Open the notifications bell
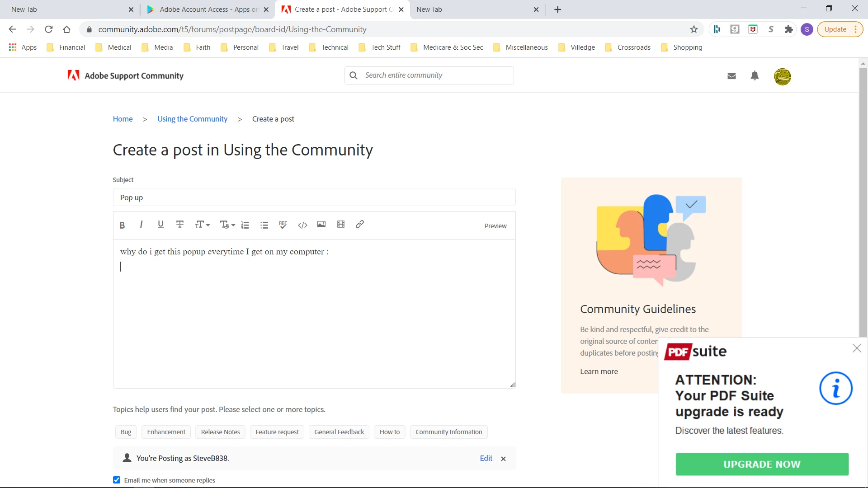This screenshot has height=488, width=868. (x=755, y=76)
